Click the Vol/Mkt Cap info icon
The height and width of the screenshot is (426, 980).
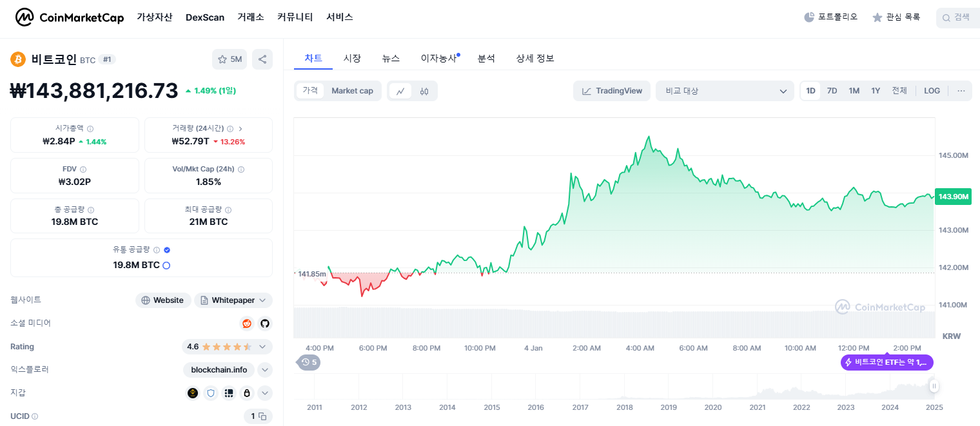pyautogui.click(x=241, y=169)
